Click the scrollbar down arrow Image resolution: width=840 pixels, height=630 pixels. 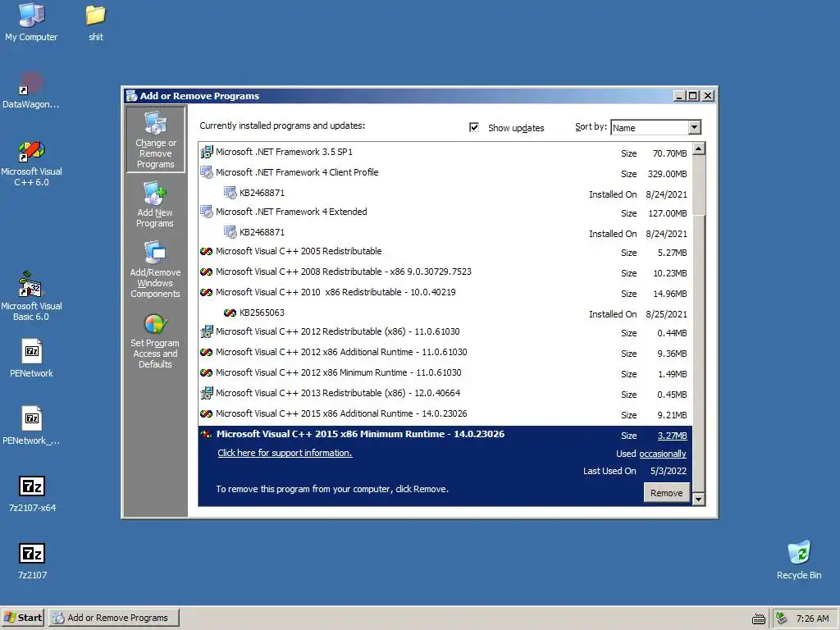[699, 500]
